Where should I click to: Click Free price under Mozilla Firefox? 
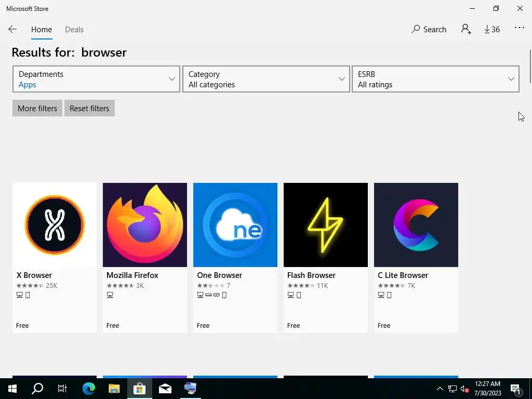tap(113, 326)
